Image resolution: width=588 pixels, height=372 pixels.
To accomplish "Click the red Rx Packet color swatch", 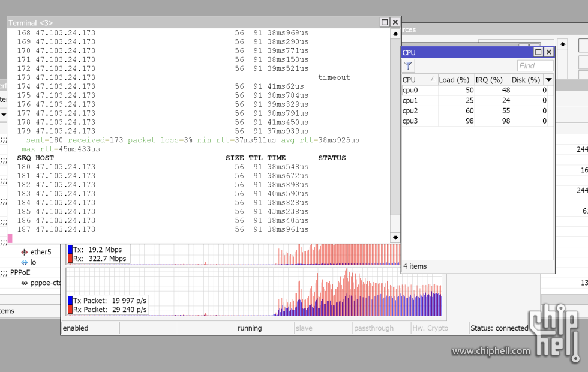I will (70, 310).
